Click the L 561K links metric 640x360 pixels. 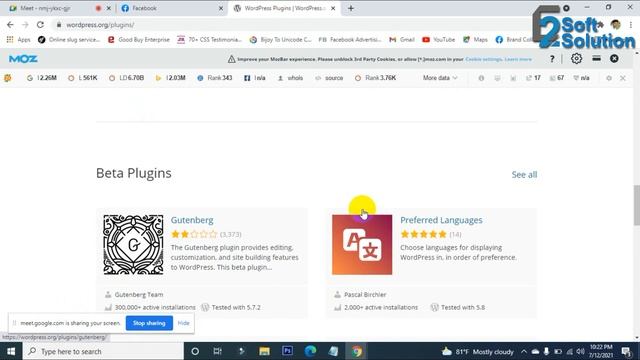click(x=83, y=78)
